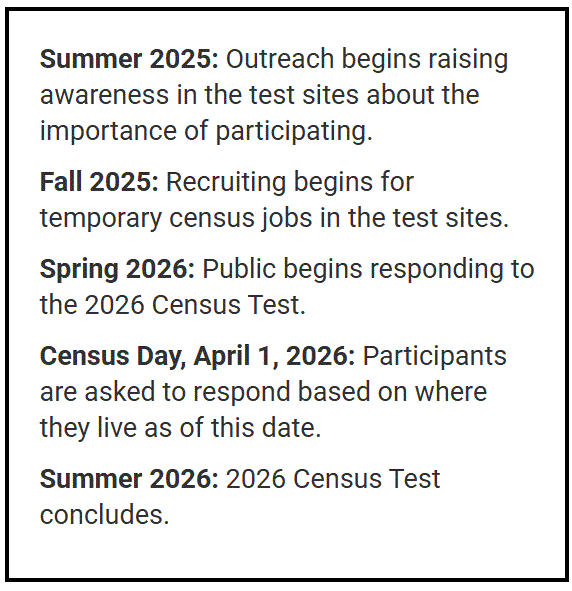Viewport: 572px width, 591px height.
Task: Click the text 'Recruiting begins for'
Action: [x=290, y=183]
